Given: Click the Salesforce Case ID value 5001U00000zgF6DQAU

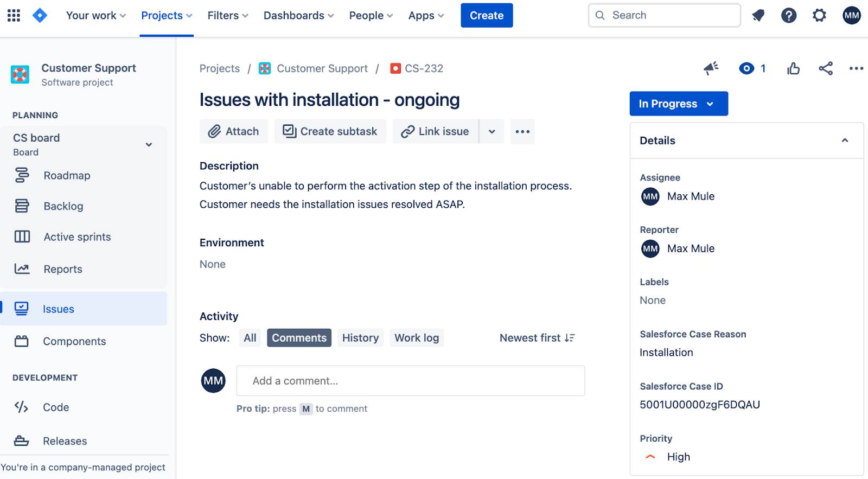Looking at the screenshot, I should point(700,405).
